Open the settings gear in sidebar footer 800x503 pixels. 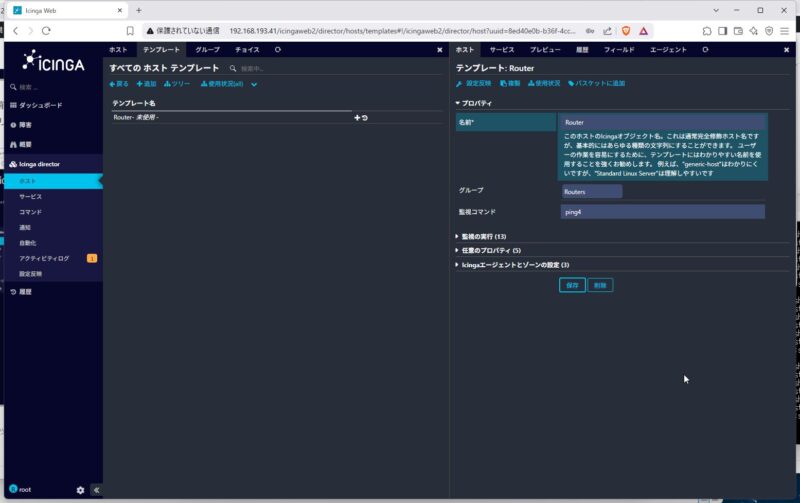tap(80, 490)
